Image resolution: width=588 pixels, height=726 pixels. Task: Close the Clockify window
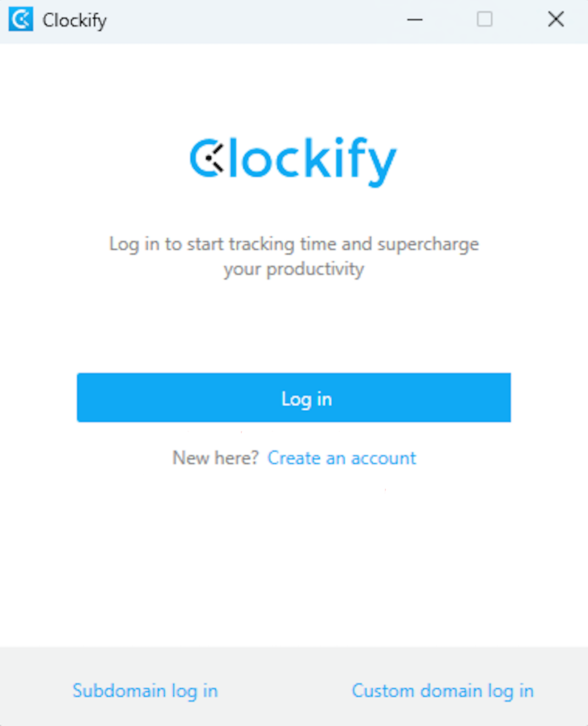pos(556,19)
